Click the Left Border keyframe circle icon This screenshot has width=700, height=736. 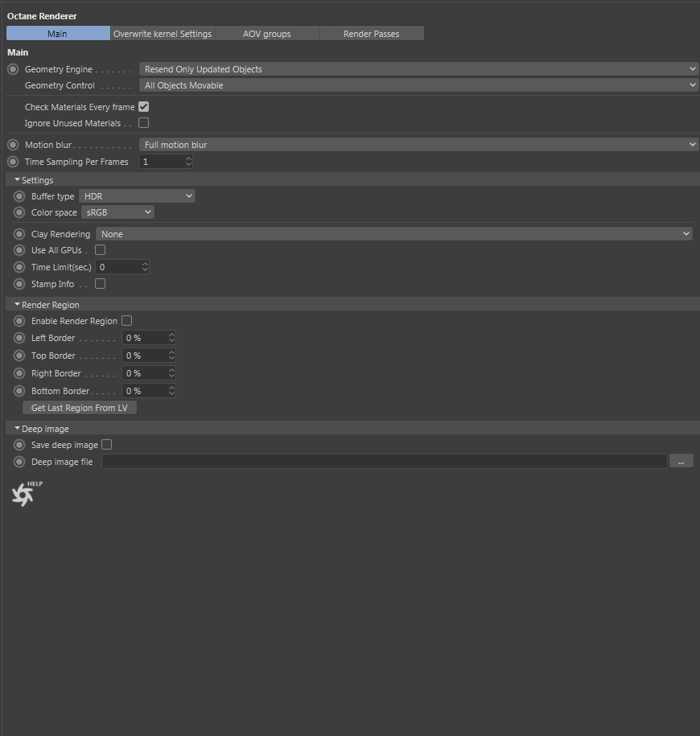click(x=19, y=338)
